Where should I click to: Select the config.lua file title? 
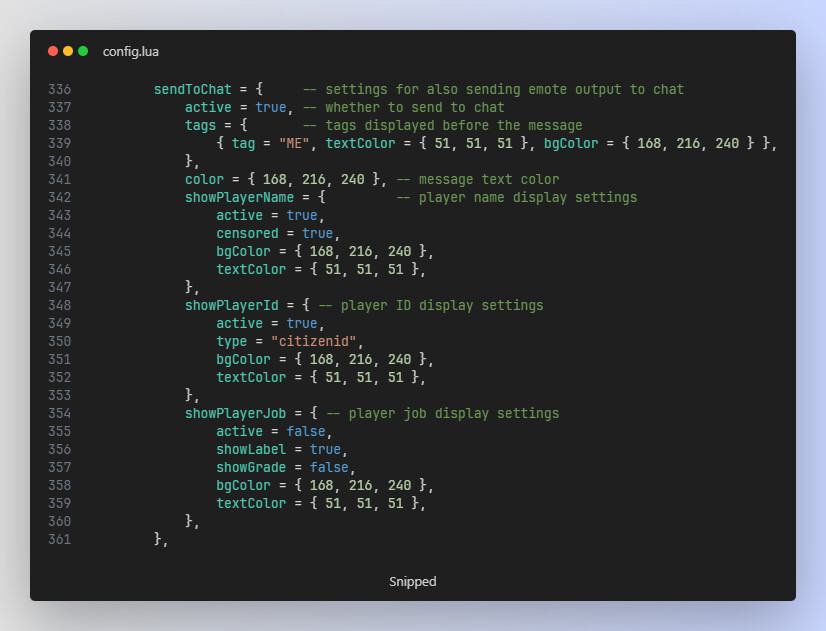(130, 51)
